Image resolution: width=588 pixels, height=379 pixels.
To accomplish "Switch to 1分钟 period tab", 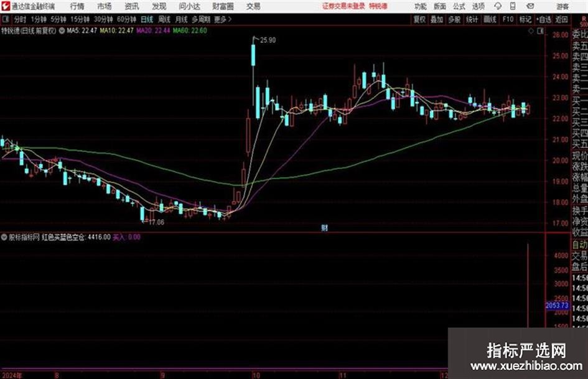I will 39,19.
